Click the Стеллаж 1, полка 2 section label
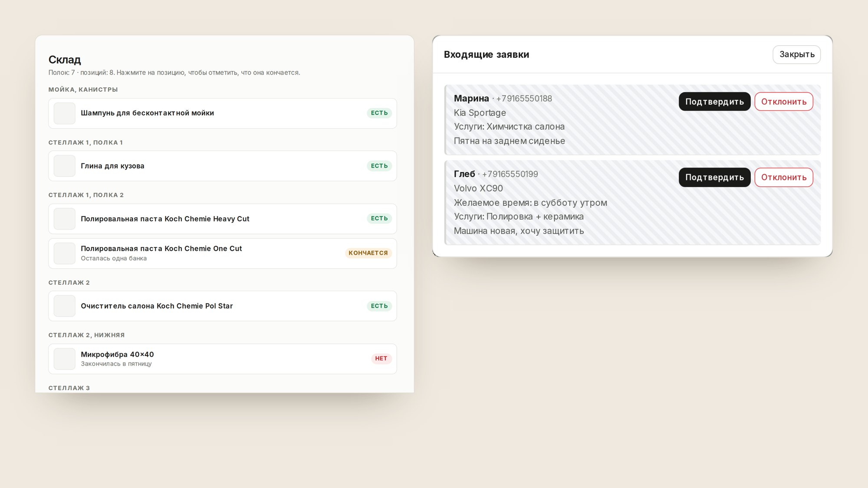 (86, 195)
